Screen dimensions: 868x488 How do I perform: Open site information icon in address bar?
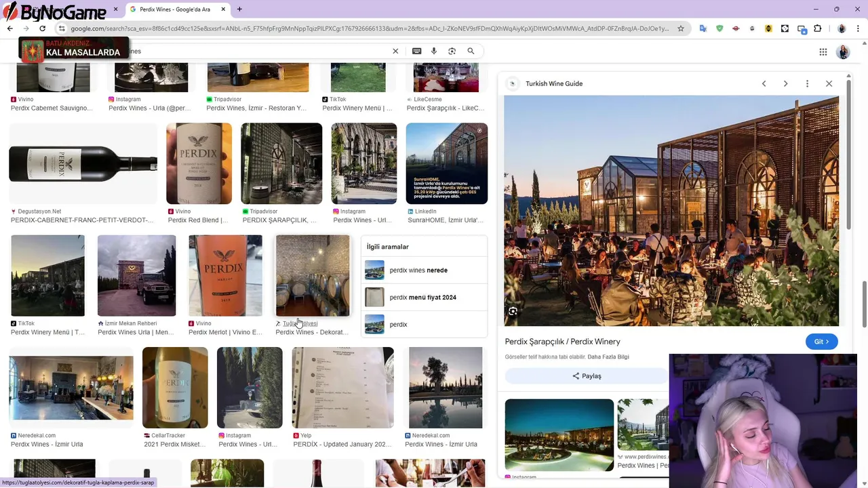[61, 28]
